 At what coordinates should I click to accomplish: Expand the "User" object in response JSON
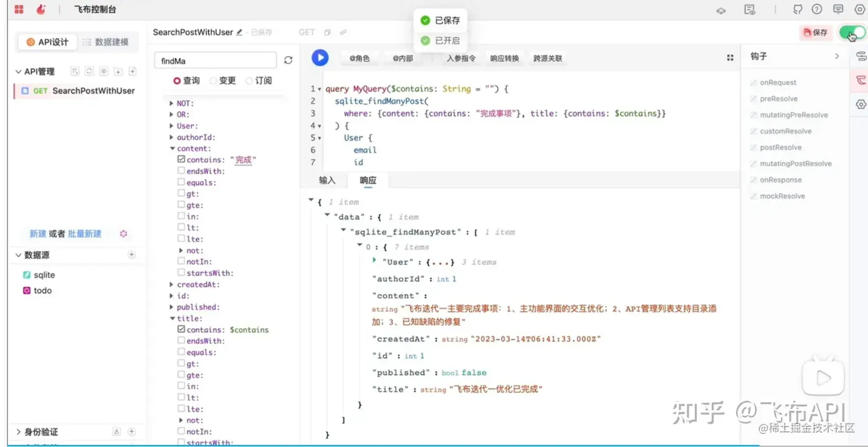point(375,261)
